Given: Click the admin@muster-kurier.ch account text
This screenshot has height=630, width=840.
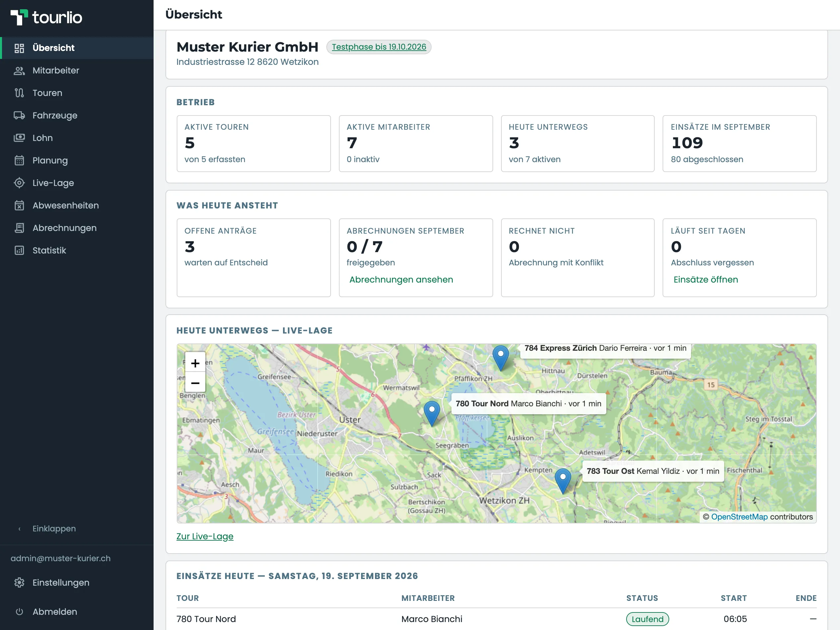Looking at the screenshot, I should [x=60, y=558].
